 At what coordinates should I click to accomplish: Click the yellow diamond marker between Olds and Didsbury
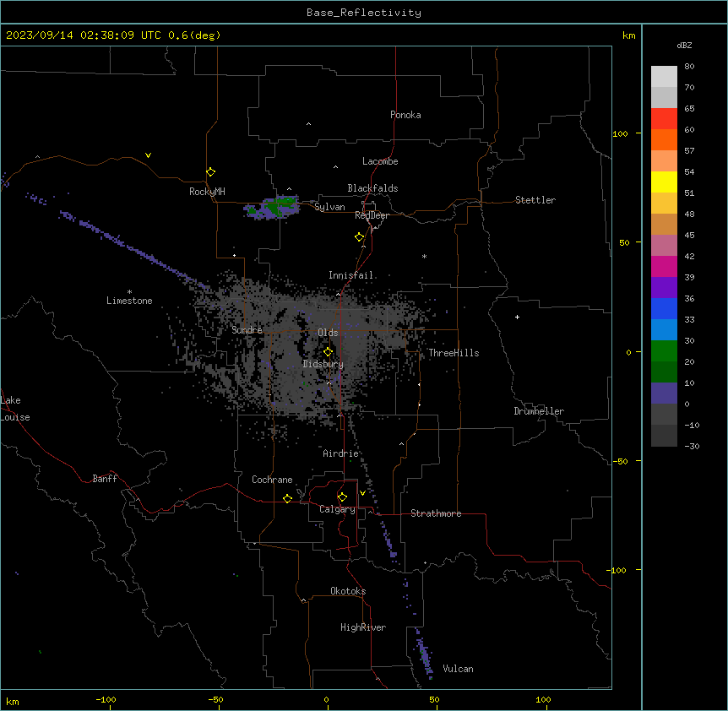coord(329,352)
